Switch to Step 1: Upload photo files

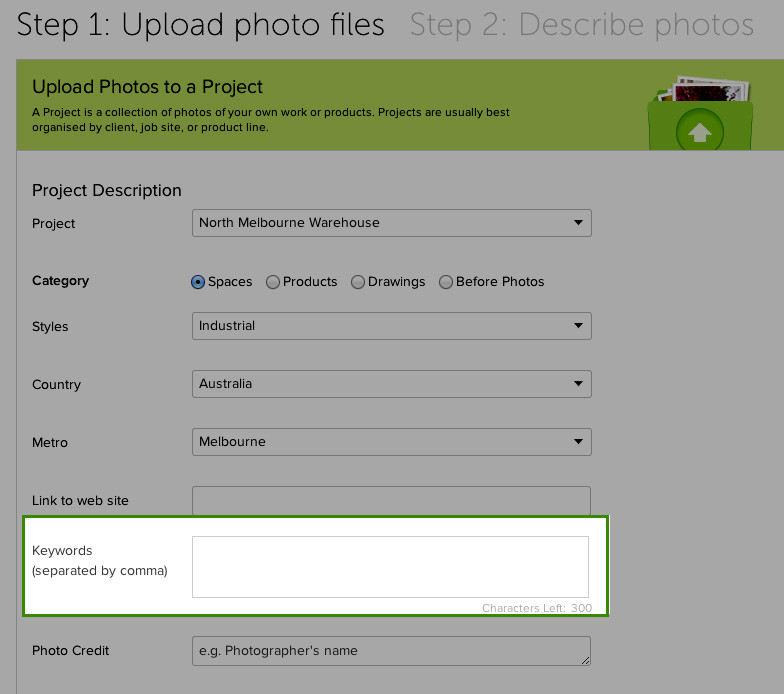(200, 25)
